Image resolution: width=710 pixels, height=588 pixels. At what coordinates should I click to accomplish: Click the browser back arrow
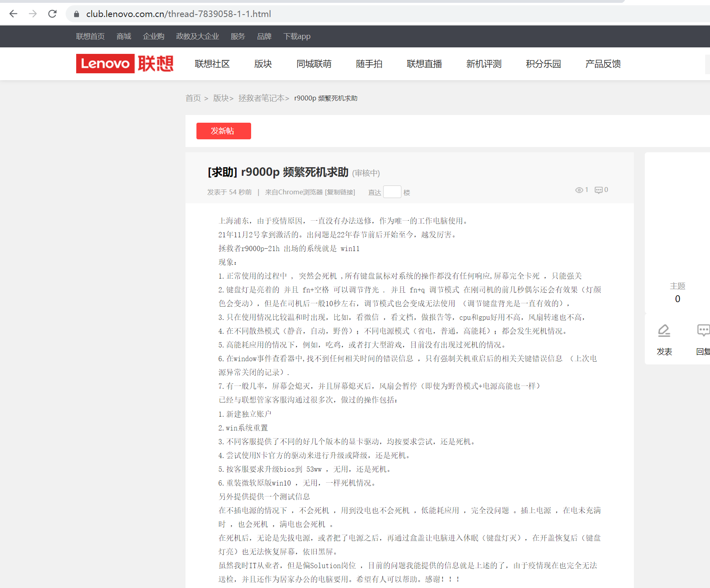13,14
